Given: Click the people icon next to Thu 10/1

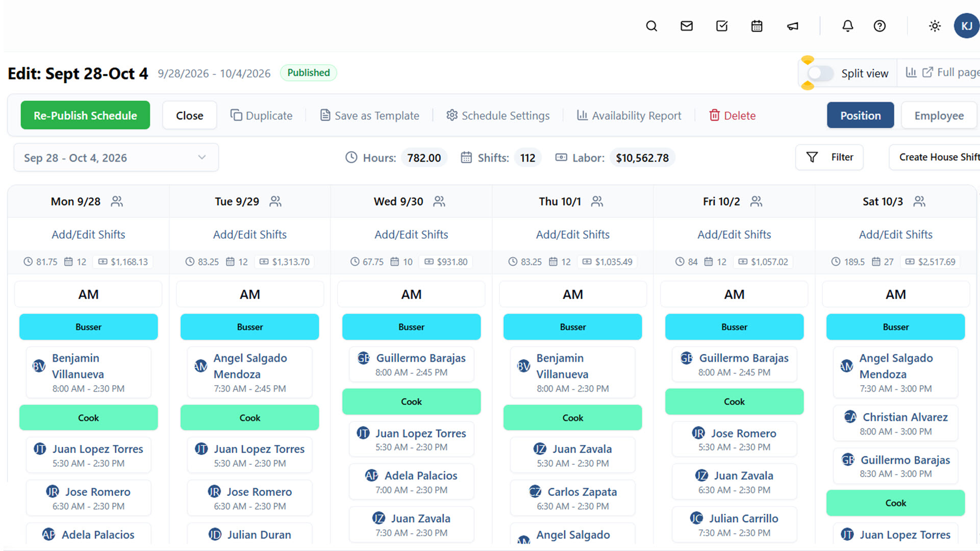Looking at the screenshot, I should pos(597,202).
